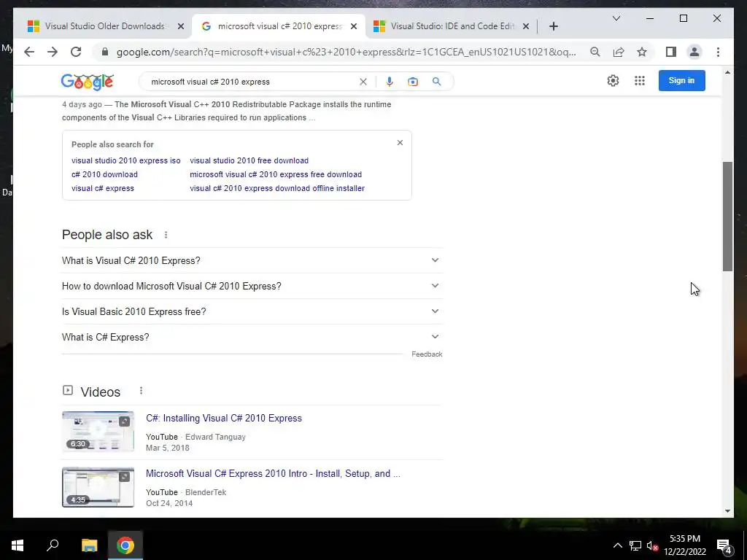Viewport: 747px width, 560px height.
Task: Play the 6:30 video thumbnail
Action: pos(98,432)
